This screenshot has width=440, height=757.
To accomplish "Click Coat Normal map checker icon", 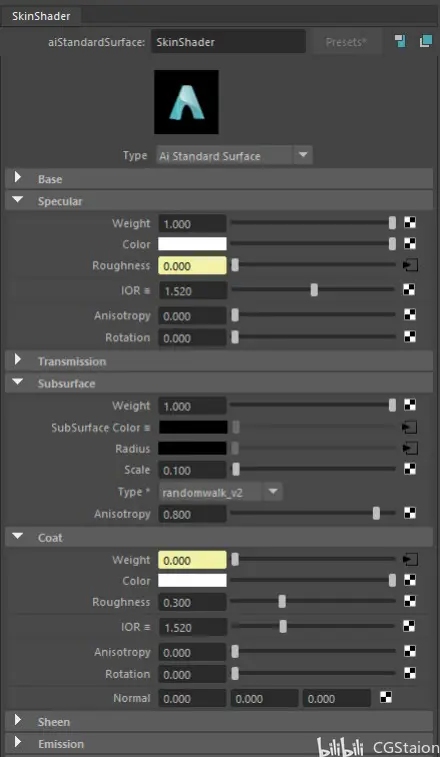I will click(x=385, y=697).
